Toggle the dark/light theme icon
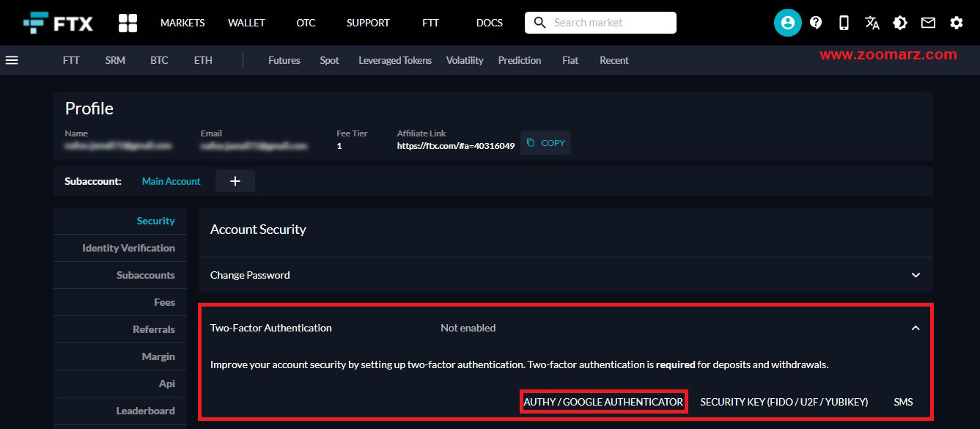Screen dimensions: 980x429 click(x=900, y=23)
